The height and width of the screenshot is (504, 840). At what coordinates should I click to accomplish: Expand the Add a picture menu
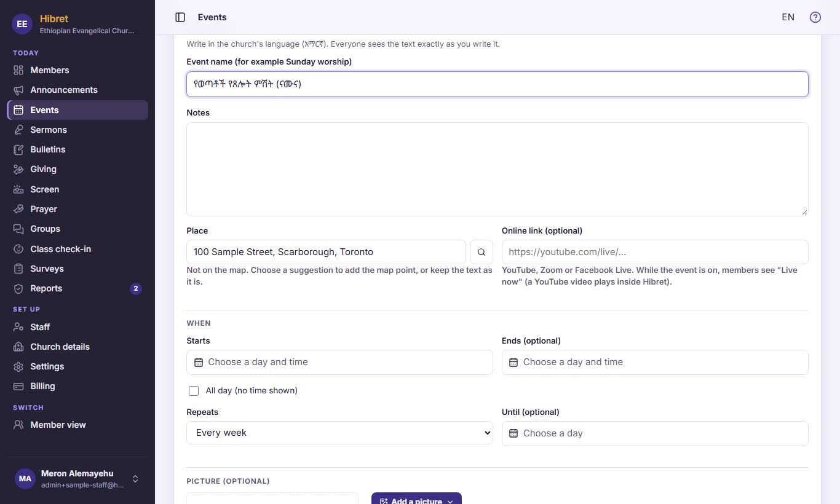tap(416, 498)
